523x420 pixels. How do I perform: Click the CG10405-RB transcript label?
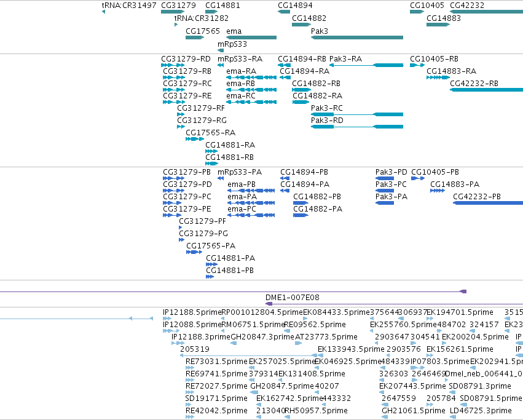(434, 59)
